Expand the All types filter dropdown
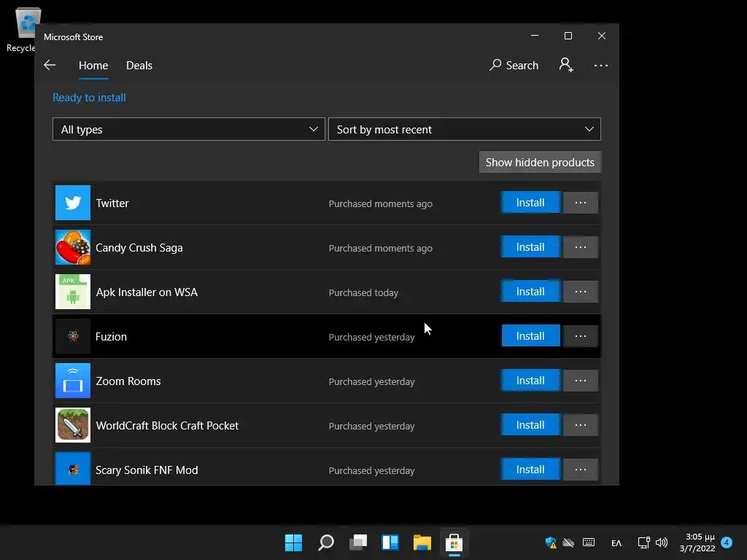Screen dimensions: 747x560 [189, 129]
